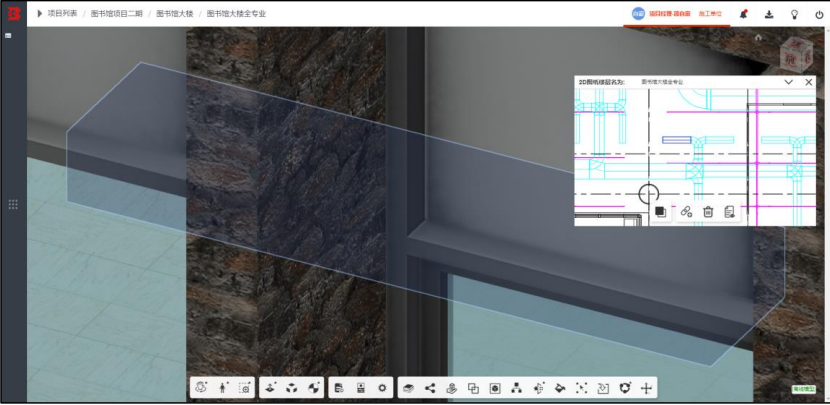The height and width of the screenshot is (405, 830).
Task: Click the overlapping squares icon in bottom toolbar
Action: 473,388
